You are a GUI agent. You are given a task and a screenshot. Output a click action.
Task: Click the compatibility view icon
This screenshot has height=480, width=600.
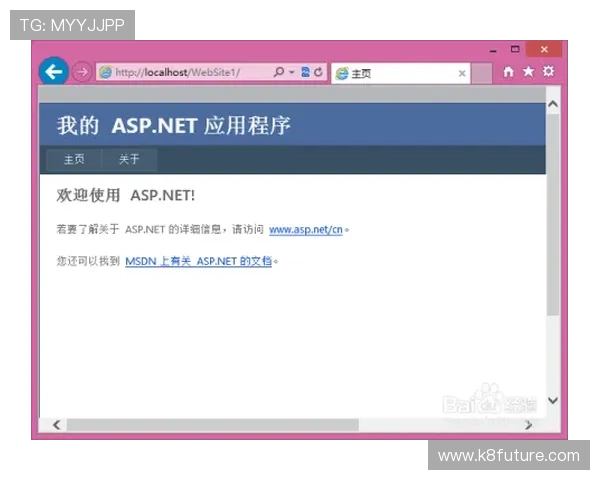(305, 73)
